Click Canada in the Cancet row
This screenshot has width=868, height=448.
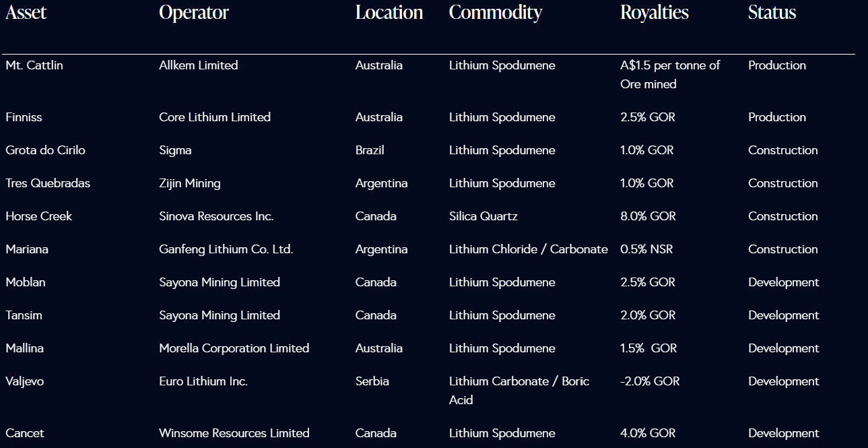[376, 433]
